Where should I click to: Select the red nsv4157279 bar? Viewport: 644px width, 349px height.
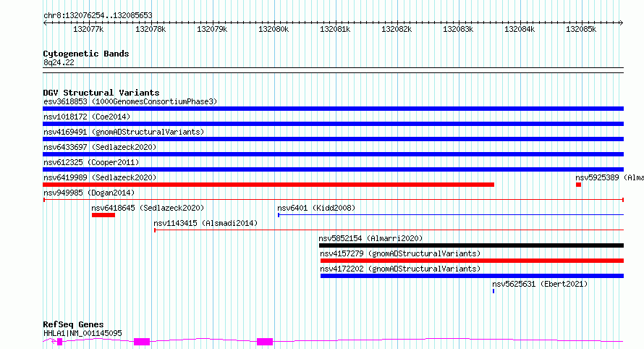pyautogui.click(x=472, y=261)
